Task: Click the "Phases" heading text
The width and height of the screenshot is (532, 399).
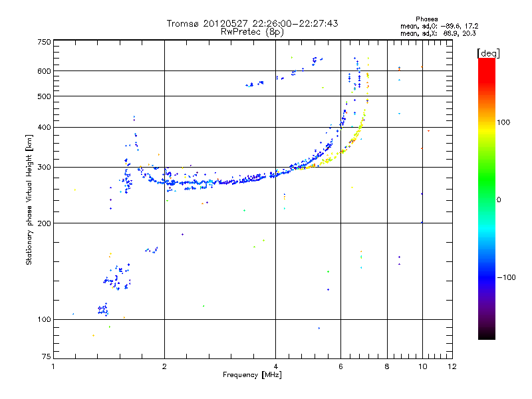Action: point(426,19)
